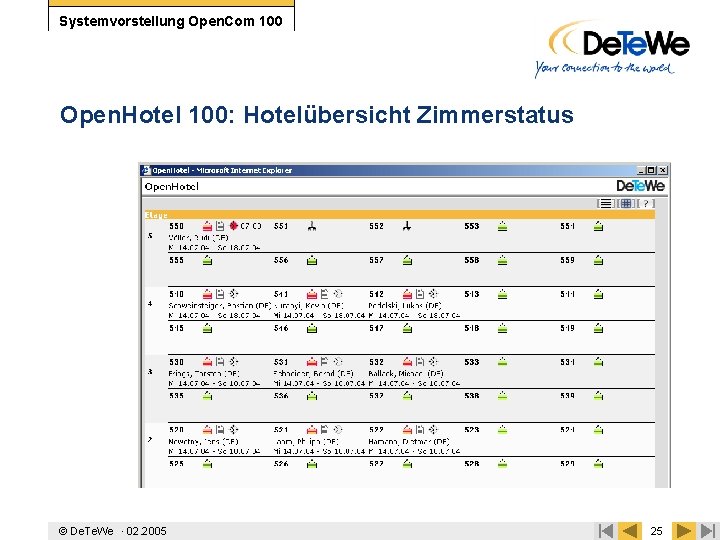Open document icon for room 521

pos(325,430)
